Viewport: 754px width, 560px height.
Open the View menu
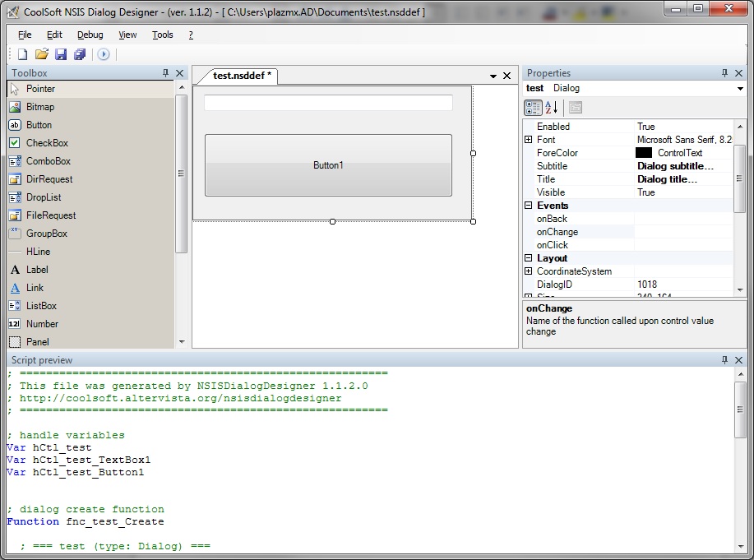point(127,35)
